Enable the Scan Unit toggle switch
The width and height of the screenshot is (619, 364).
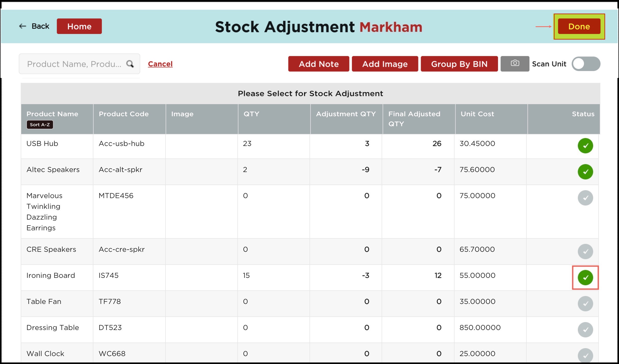(586, 64)
